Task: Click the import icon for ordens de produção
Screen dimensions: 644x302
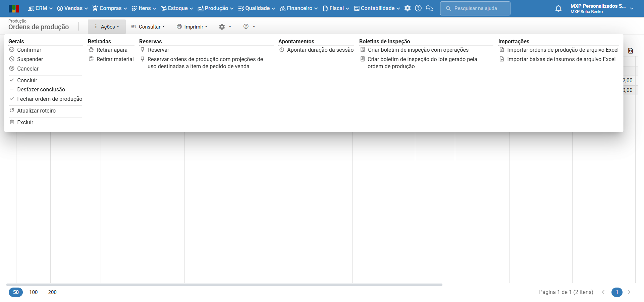Action: (x=502, y=50)
